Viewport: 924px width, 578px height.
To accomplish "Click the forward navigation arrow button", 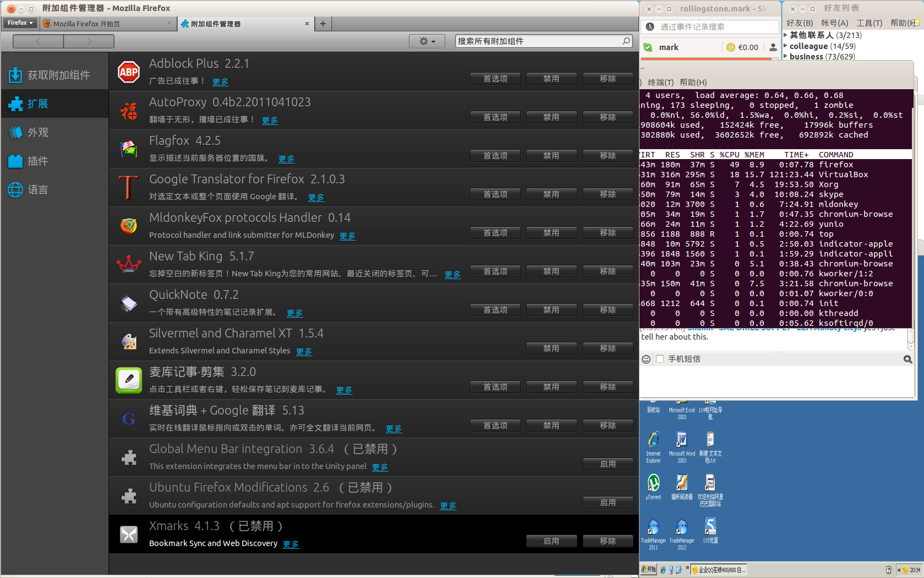I will click(x=89, y=41).
